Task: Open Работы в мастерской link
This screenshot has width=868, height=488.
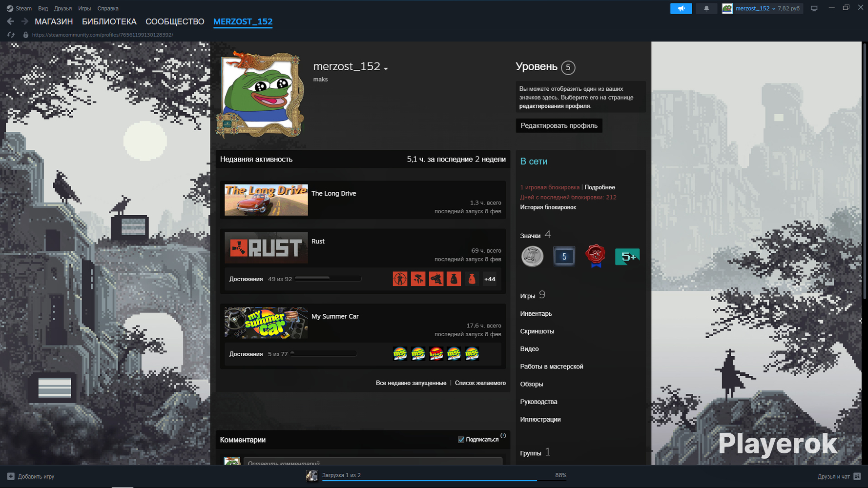Action: tap(552, 366)
